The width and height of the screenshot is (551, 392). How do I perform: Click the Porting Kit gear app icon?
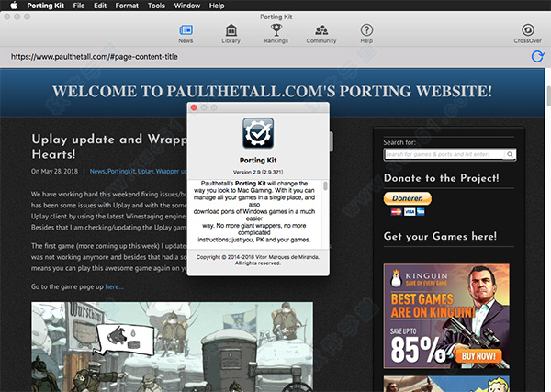(258, 133)
